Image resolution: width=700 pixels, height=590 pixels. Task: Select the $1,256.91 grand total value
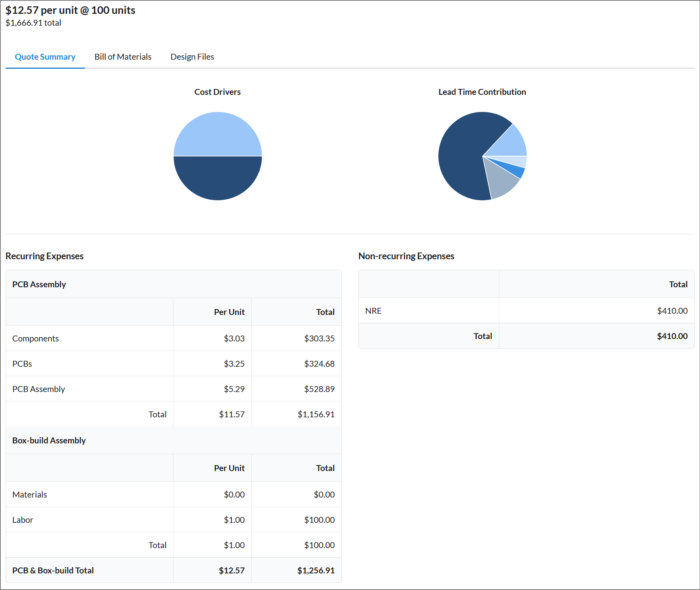[316, 570]
